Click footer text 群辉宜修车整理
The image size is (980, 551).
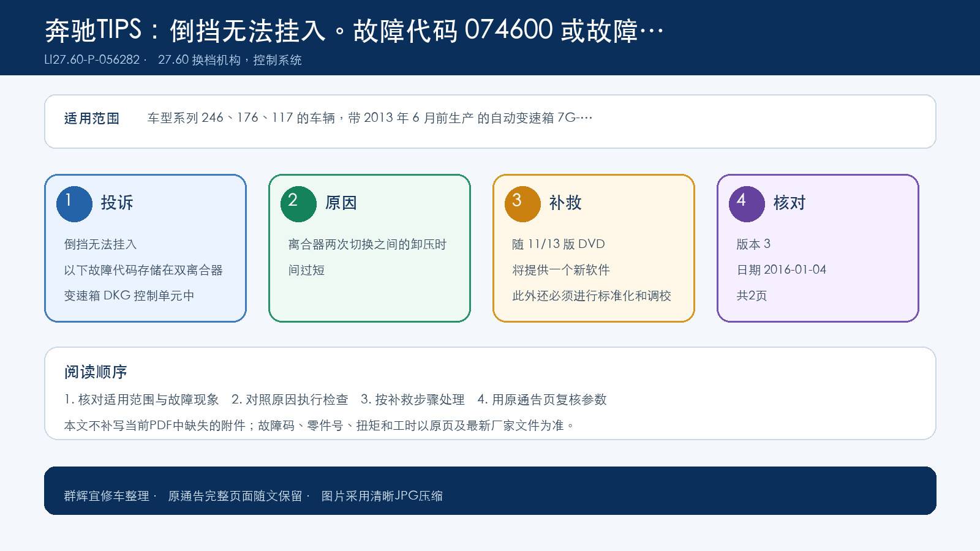[107, 496]
